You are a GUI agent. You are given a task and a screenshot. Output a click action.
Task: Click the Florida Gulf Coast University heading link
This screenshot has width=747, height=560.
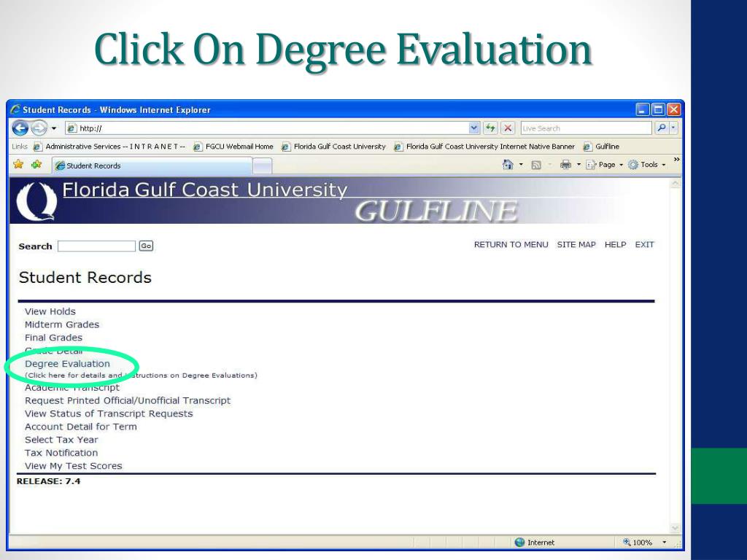tap(205, 190)
